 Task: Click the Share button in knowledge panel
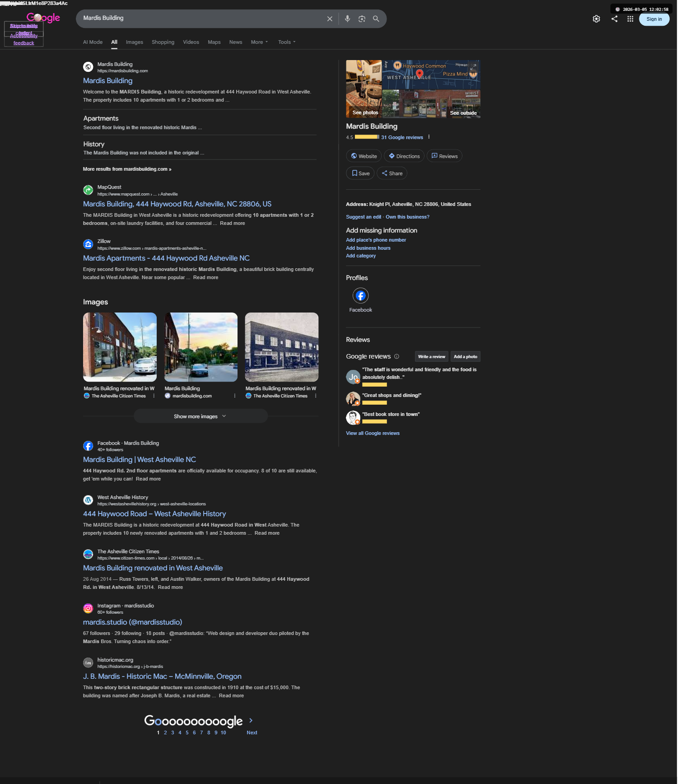point(392,173)
